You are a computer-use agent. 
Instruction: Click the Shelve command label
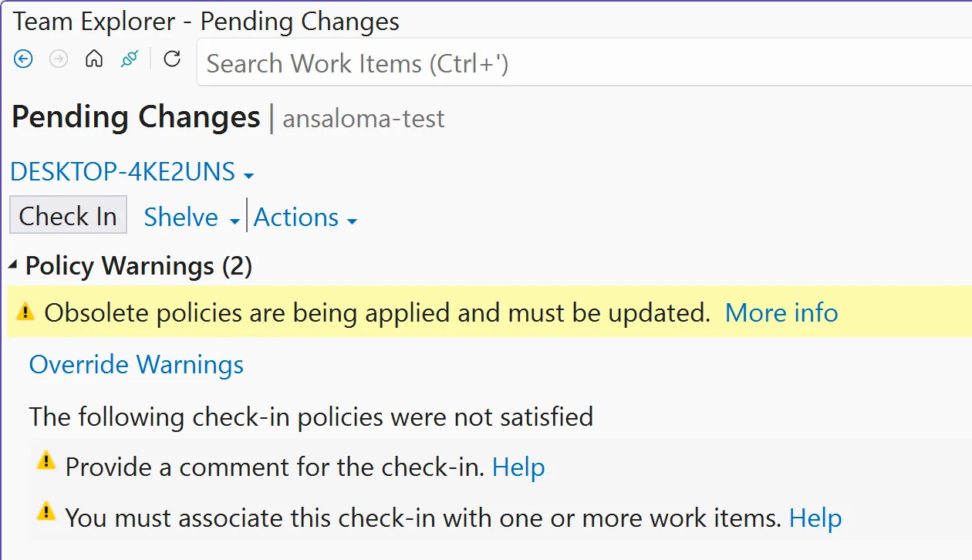pyautogui.click(x=179, y=217)
